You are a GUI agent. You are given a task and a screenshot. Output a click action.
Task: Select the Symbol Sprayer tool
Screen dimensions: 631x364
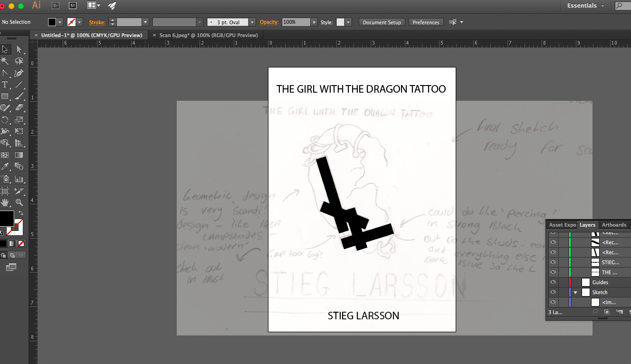coord(5,179)
